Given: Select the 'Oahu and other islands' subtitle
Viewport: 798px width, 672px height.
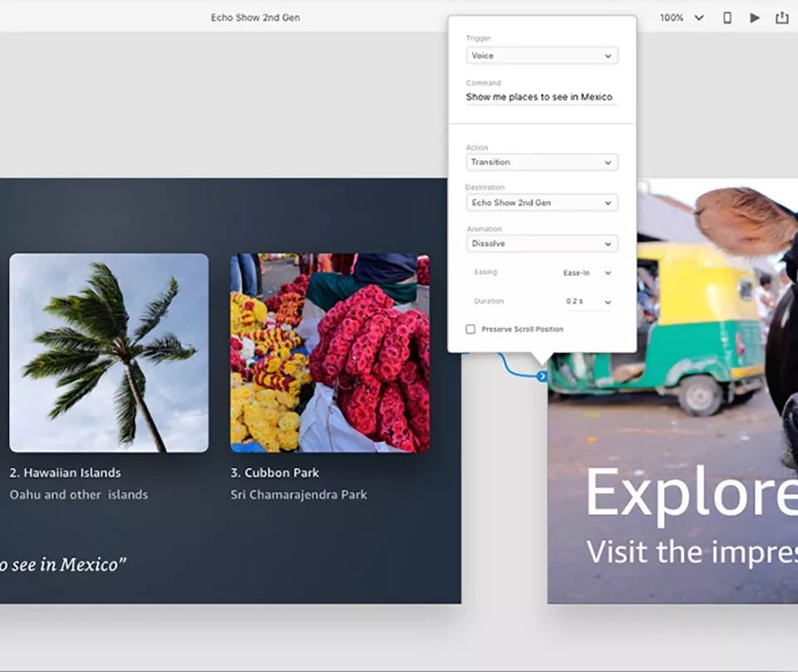Looking at the screenshot, I should click(79, 494).
